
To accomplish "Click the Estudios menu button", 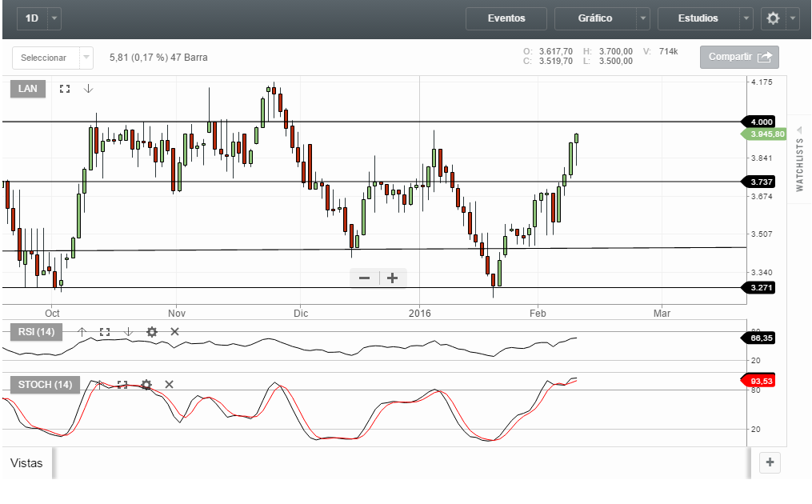I will (698, 18).
